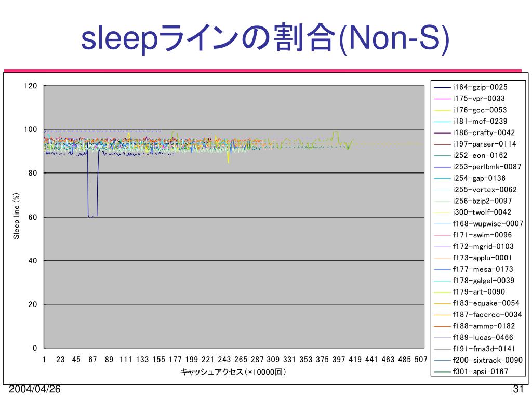
Task: Click y-axis value 60
Action: point(33,217)
